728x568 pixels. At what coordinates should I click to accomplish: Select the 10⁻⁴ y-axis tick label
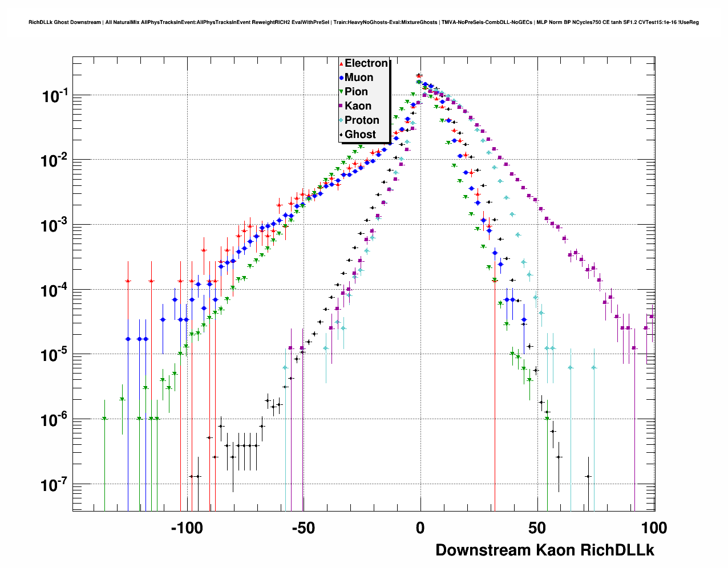55,291
